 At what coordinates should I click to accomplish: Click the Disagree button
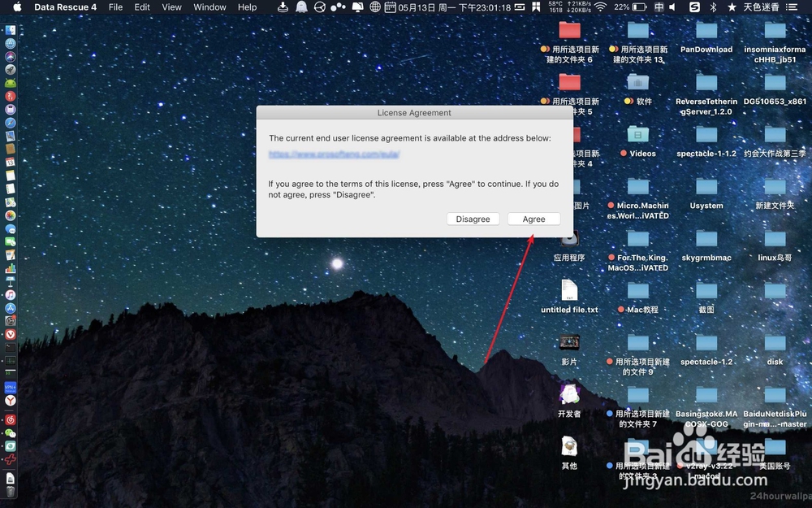pyautogui.click(x=473, y=219)
